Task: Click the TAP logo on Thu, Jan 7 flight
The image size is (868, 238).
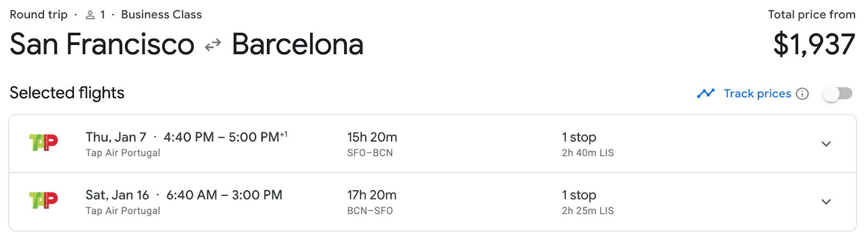Action: coord(43,143)
